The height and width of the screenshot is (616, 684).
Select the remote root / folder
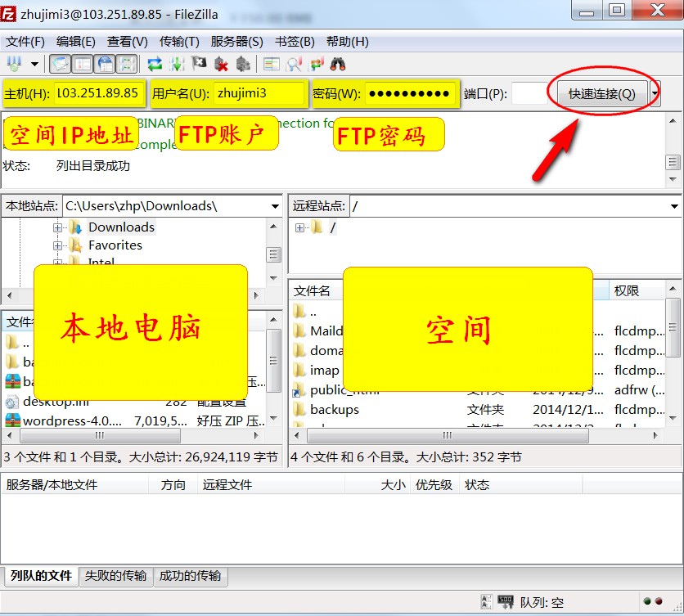point(333,227)
